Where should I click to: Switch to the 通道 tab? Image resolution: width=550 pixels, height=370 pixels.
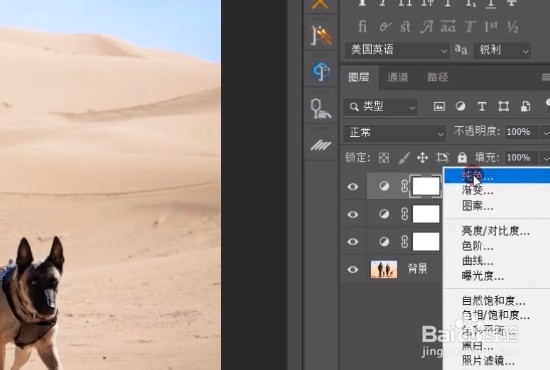click(398, 77)
